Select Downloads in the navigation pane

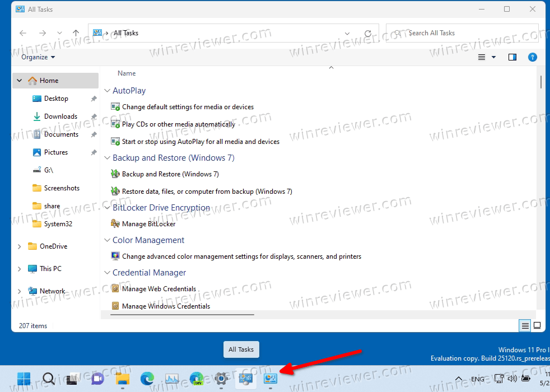[x=60, y=116]
